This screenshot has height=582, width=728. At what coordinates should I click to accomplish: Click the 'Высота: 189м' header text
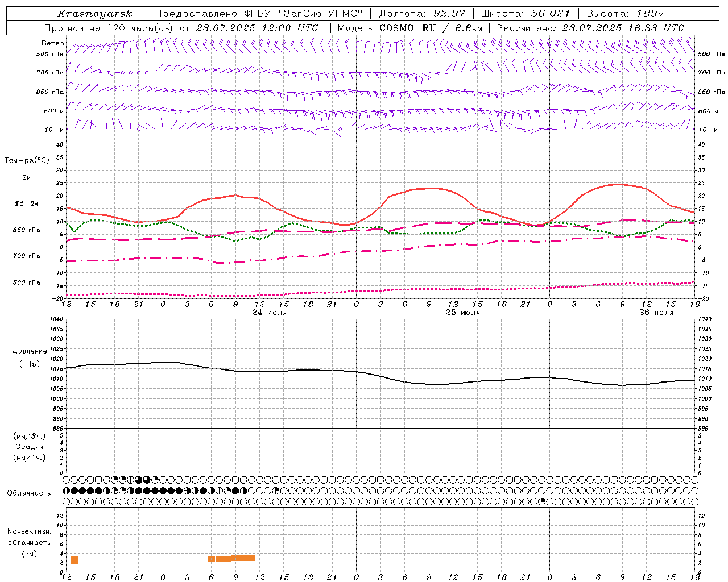pyautogui.click(x=625, y=14)
